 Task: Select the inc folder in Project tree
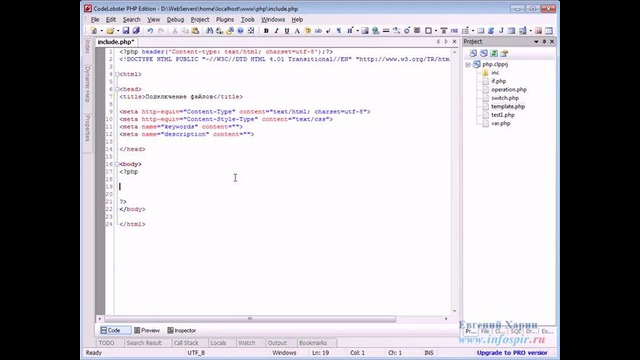coord(495,73)
